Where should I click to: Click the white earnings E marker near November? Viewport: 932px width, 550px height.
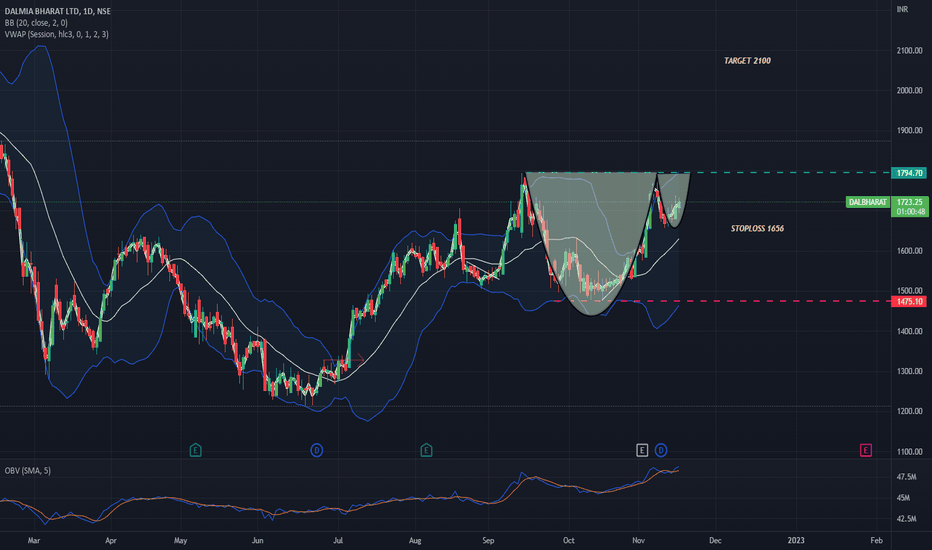point(642,450)
